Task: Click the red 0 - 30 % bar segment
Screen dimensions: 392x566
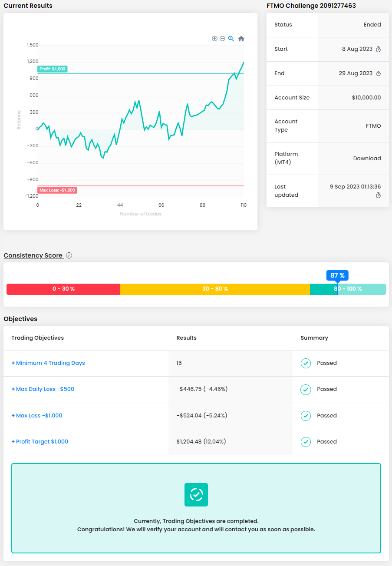Action: click(63, 289)
